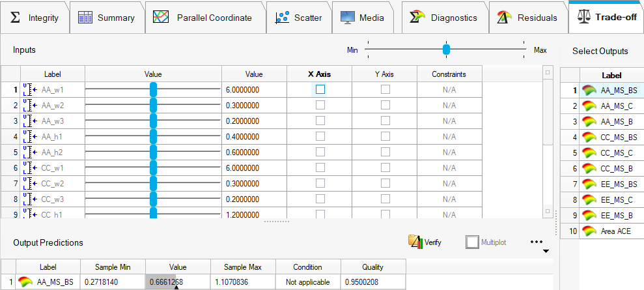Switch to the Scatter tab

[x=299, y=18]
